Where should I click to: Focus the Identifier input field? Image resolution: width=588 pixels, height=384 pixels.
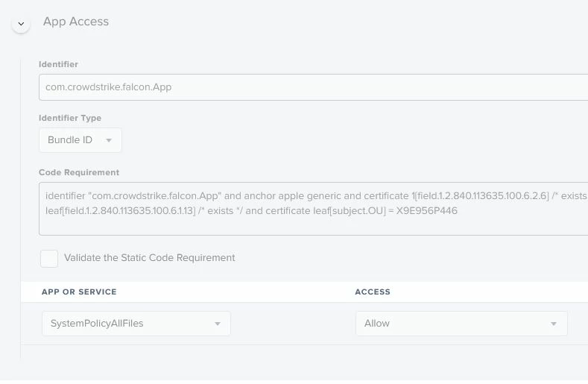[314, 87]
